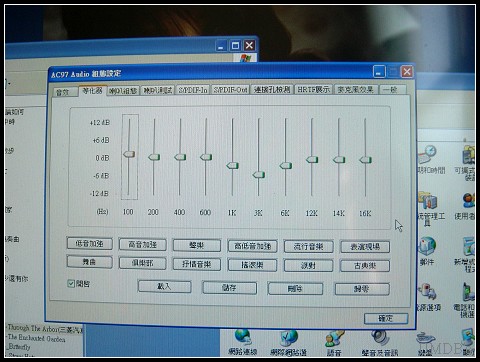Apply the 抒情音樂 (Soft) preset
This screenshot has height=362, width=480.
click(x=197, y=264)
